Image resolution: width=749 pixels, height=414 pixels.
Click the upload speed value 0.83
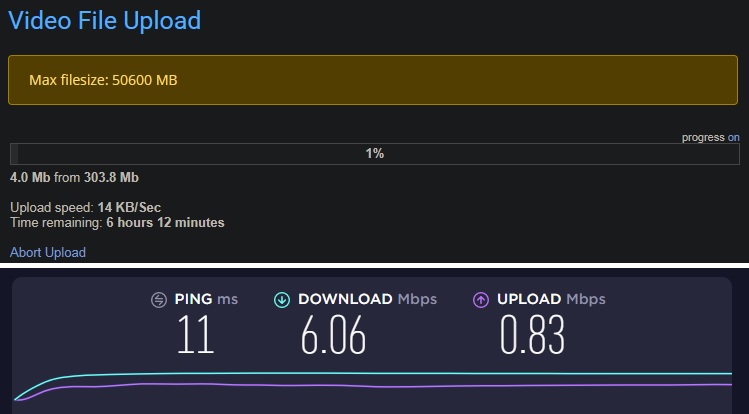(533, 335)
